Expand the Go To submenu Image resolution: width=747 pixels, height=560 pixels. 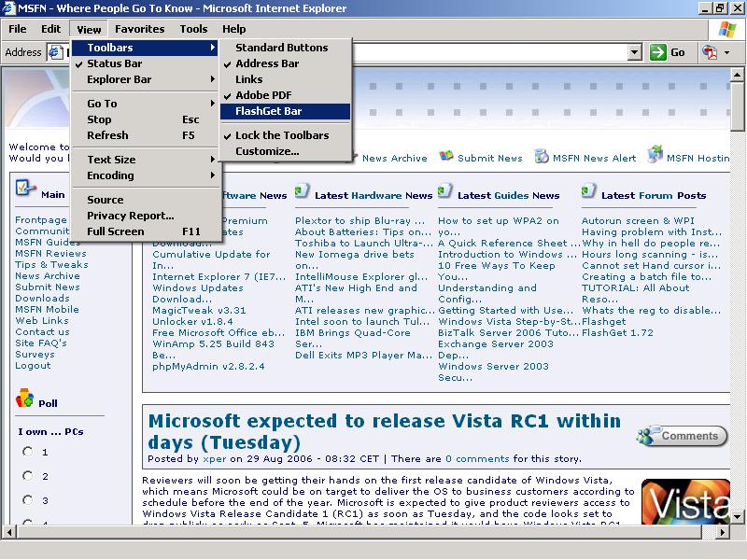[x=145, y=104]
